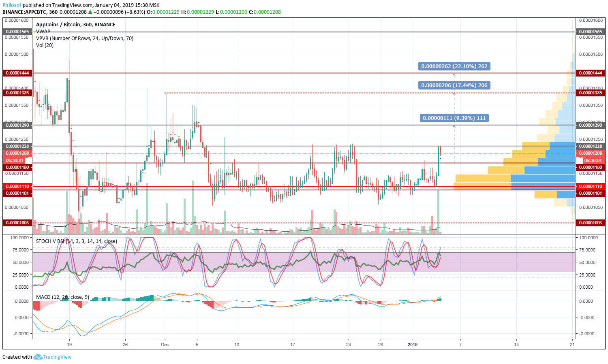Screen dimensions: 608x364
Task: Click the L:0.00001200 low value in header
Action: point(231,12)
